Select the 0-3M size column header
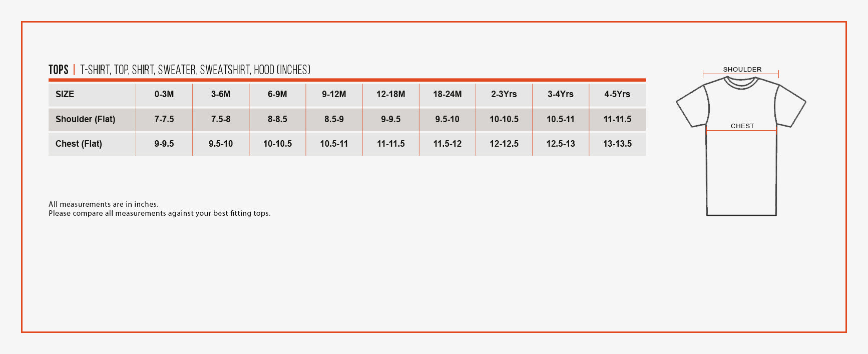Screen dimensions: 868x354 (x=164, y=94)
